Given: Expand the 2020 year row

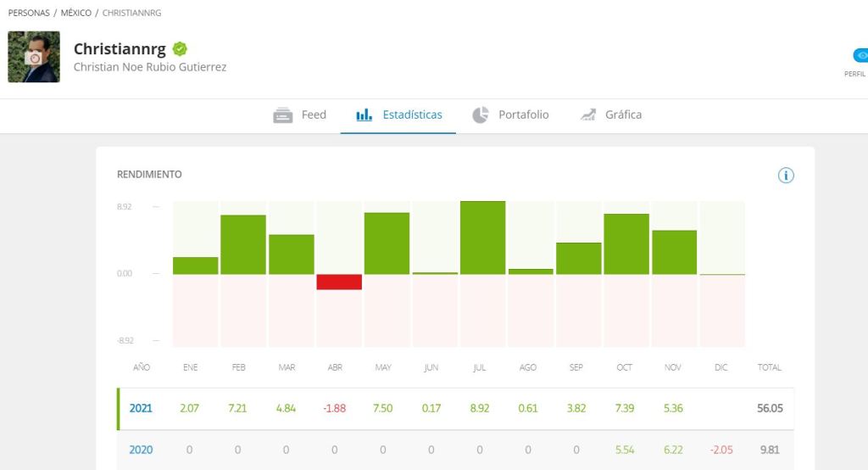Looking at the screenshot, I should point(141,450).
